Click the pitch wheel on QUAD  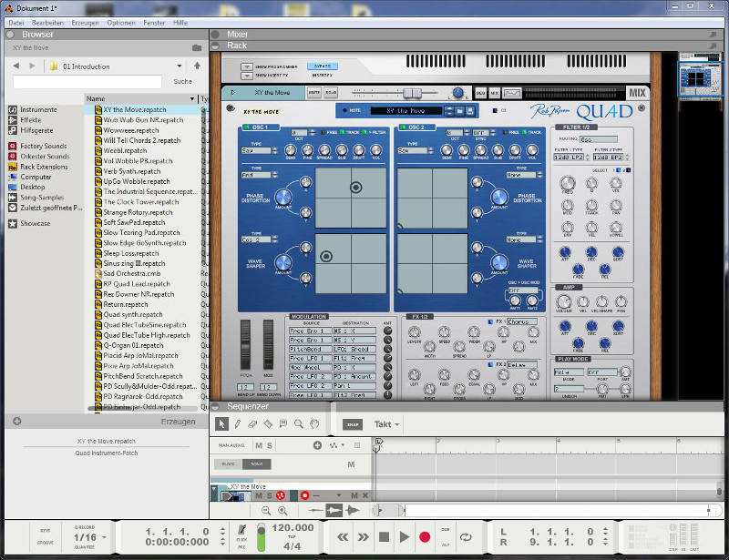245,344
